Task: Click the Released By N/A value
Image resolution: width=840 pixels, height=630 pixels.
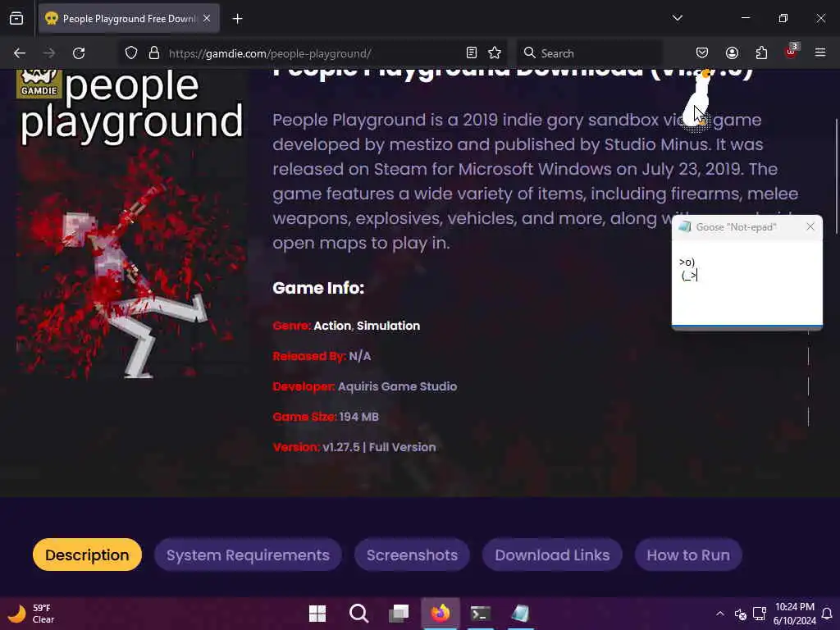Action: click(360, 356)
